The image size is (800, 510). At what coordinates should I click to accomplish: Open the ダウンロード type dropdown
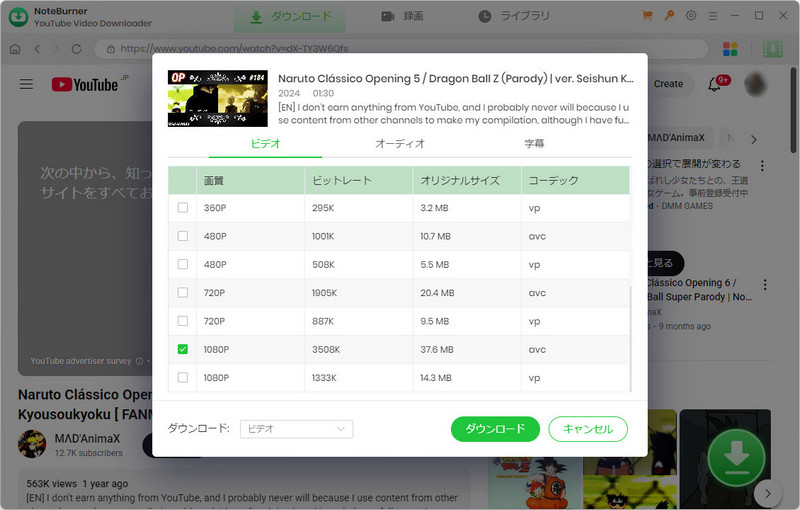(x=296, y=429)
